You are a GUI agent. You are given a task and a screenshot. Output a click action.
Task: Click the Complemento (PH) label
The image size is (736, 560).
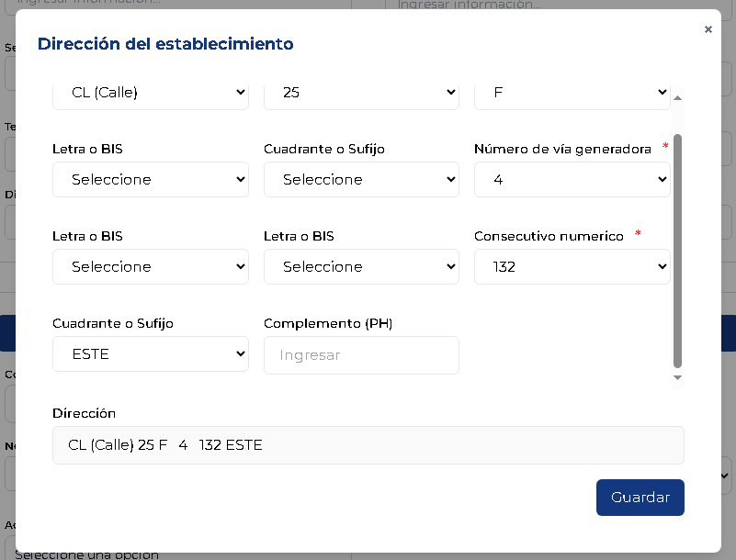(x=328, y=323)
